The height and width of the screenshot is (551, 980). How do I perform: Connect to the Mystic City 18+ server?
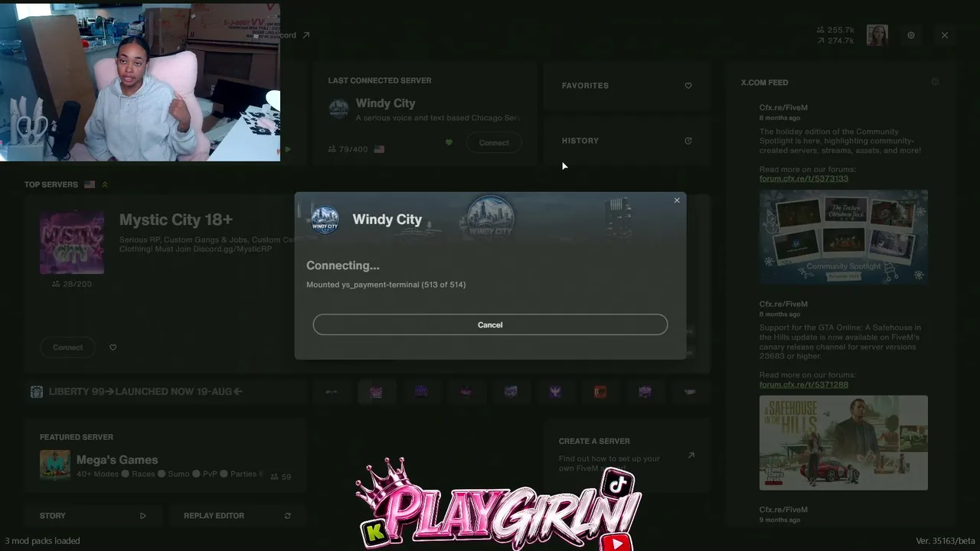tap(68, 347)
